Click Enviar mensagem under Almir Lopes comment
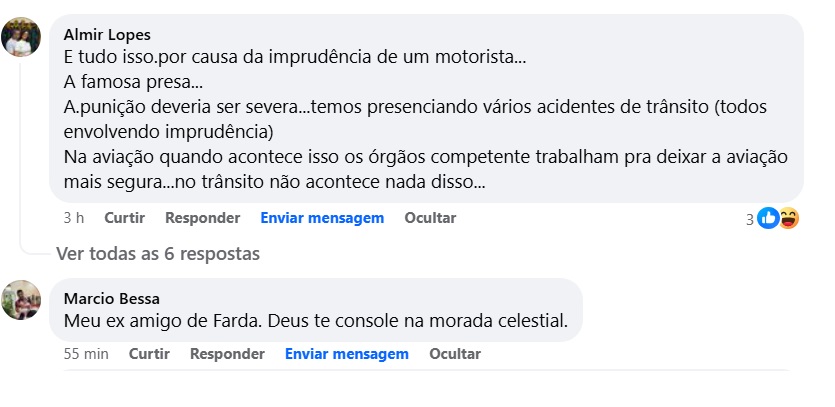The height and width of the screenshot is (407, 835). pyautogui.click(x=322, y=218)
